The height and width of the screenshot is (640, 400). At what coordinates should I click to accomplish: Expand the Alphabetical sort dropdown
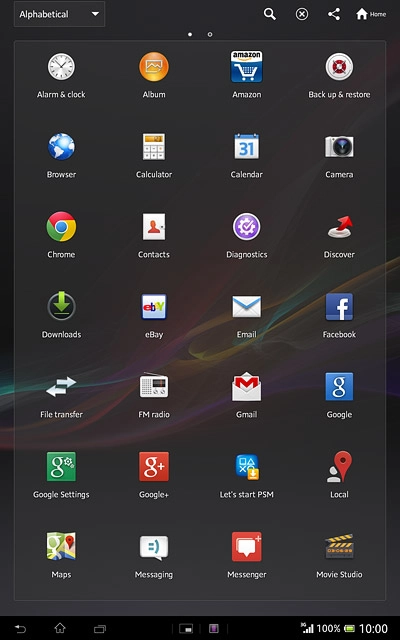click(60, 14)
